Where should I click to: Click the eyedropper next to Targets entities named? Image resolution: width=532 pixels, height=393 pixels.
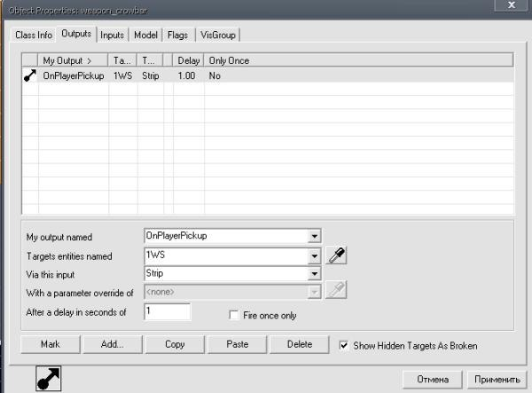336,255
